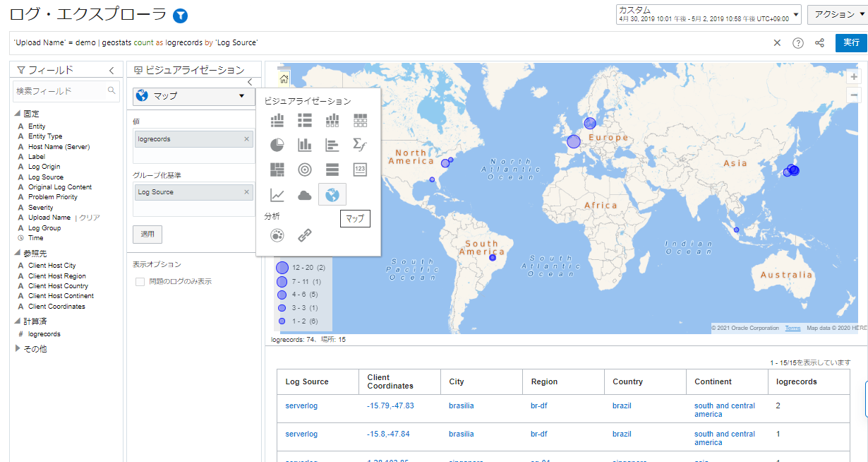Screen dimensions: 868x462
Task: Select the Link analysis chain icon
Action: click(x=305, y=235)
